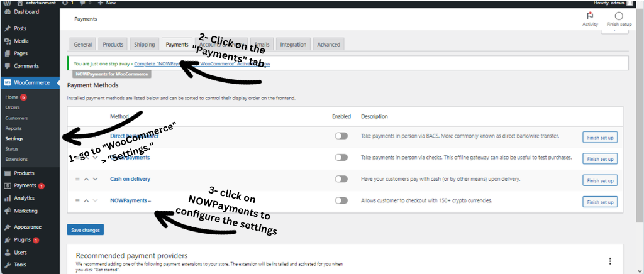
Task: Switch to the Advanced tab
Action: tap(328, 45)
